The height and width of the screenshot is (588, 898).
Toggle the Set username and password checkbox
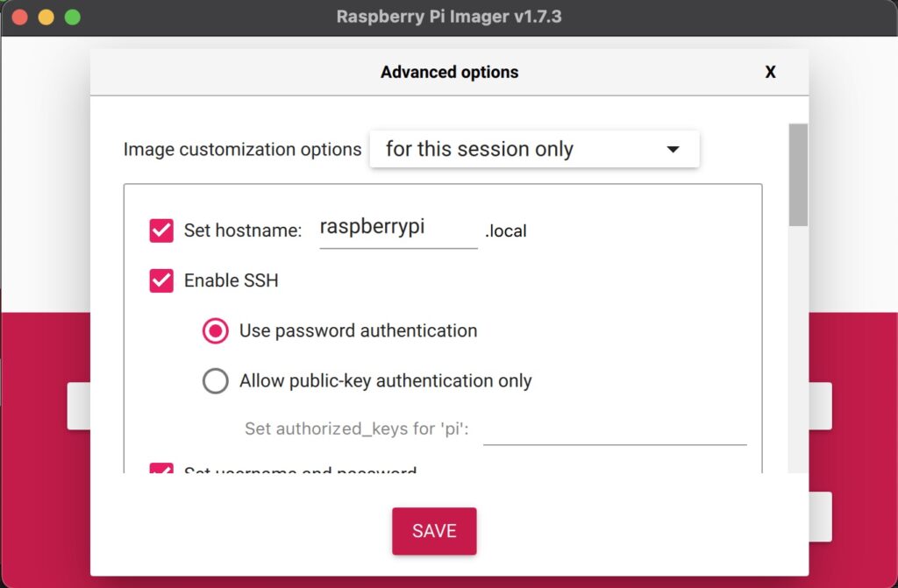click(161, 469)
